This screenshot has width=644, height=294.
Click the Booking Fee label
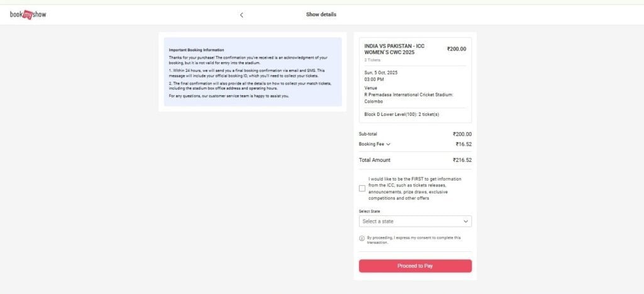point(371,144)
